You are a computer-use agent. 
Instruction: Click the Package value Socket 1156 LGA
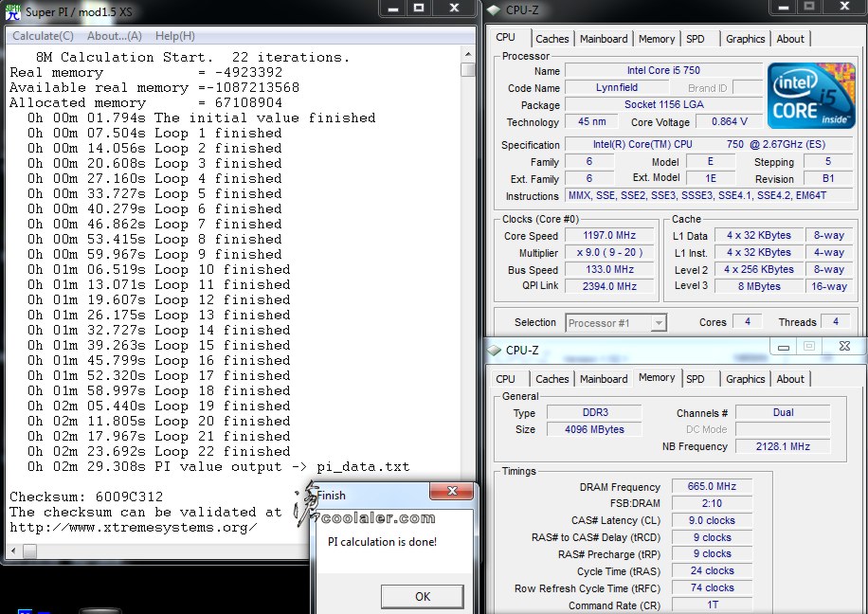663,104
